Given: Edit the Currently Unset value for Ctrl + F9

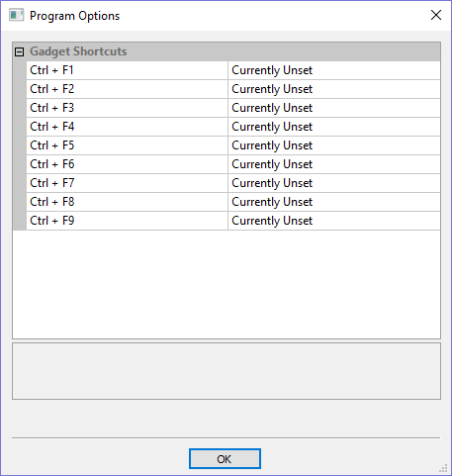Looking at the screenshot, I should click(334, 221).
